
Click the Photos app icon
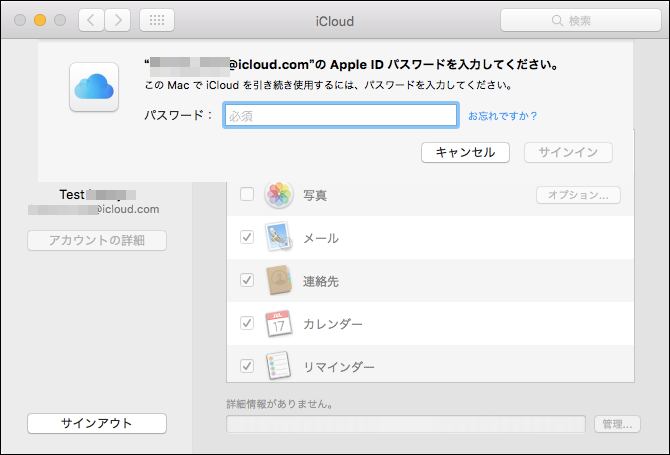[x=279, y=195]
